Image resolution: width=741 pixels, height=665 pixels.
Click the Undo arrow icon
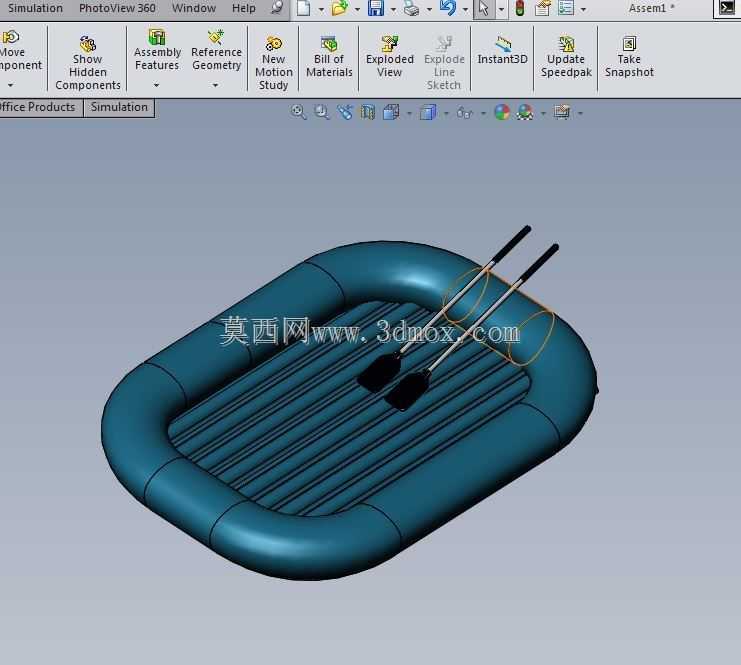(448, 8)
